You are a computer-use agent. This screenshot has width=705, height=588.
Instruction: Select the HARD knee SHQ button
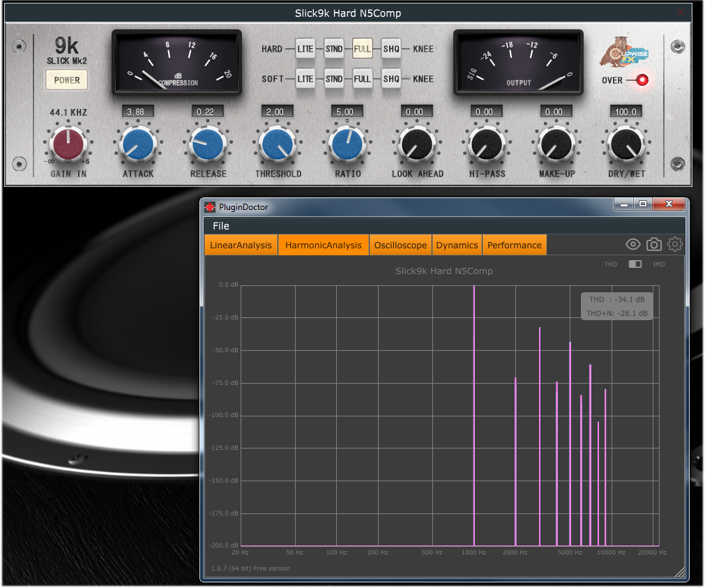tap(391, 49)
